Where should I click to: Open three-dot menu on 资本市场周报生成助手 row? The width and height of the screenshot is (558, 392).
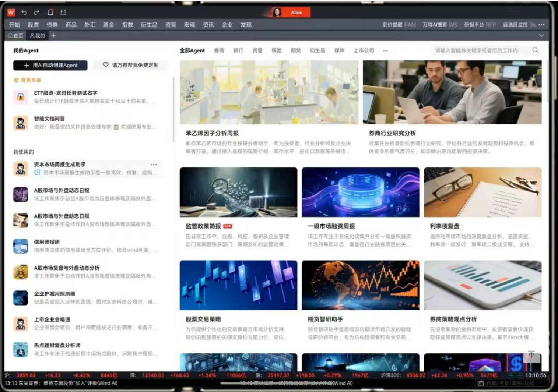(x=154, y=165)
